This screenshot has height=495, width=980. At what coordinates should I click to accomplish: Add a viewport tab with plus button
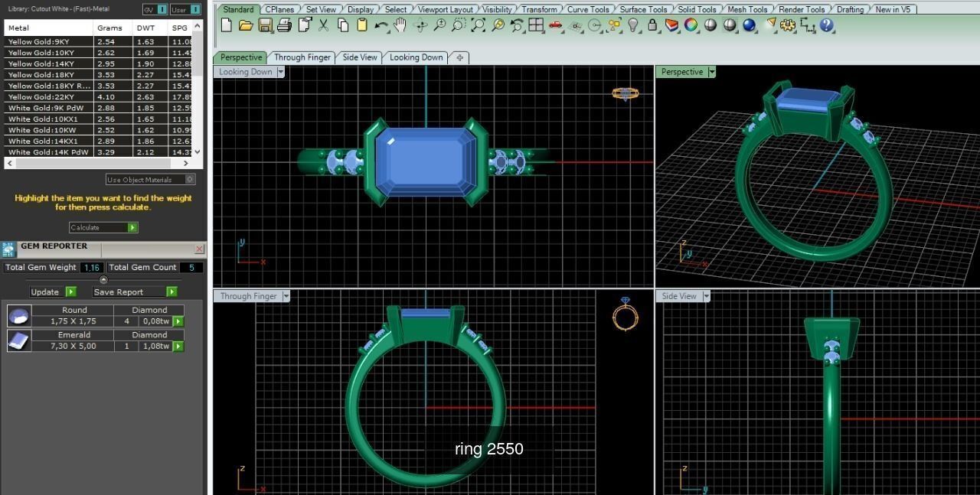pos(459,57)
